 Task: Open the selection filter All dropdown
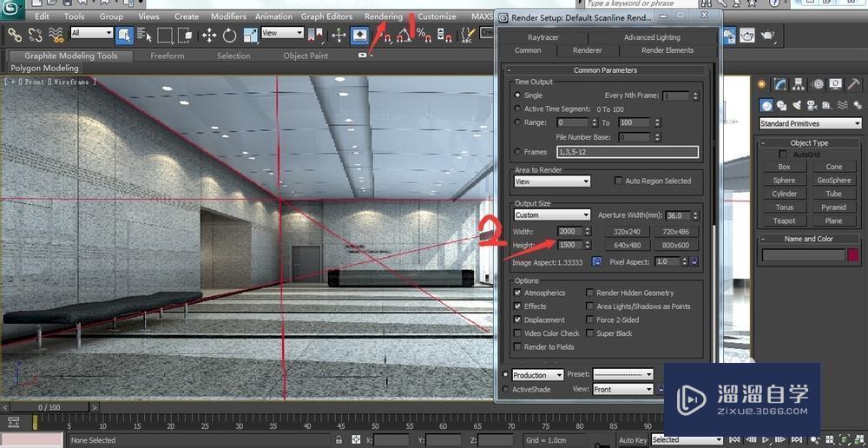point(92,33)
